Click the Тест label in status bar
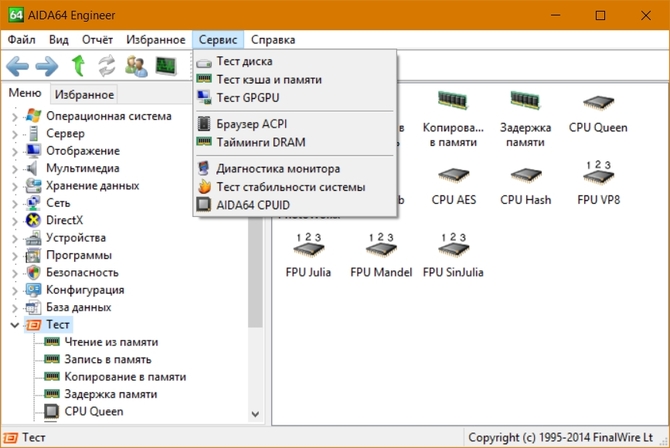670x448 pixels. pos(33,437)
